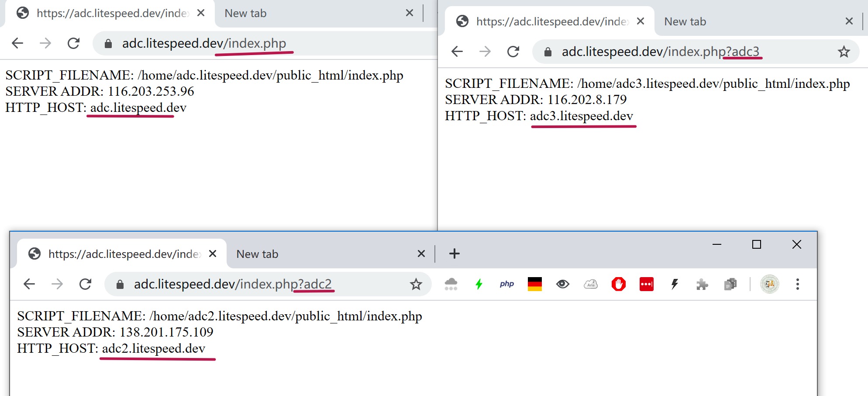Bookmark the adc2 page with star icon

click(416, 285)
